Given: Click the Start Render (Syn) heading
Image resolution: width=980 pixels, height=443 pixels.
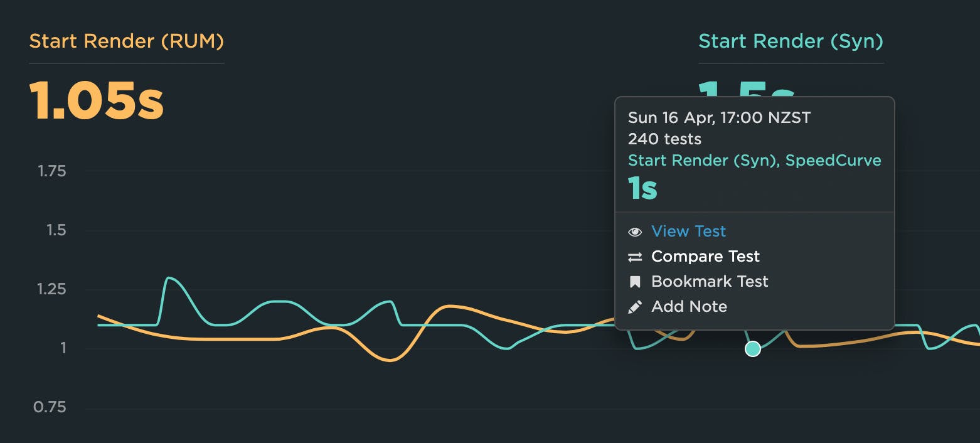Looking at the screenshot, I should click(x=791, y=41).
